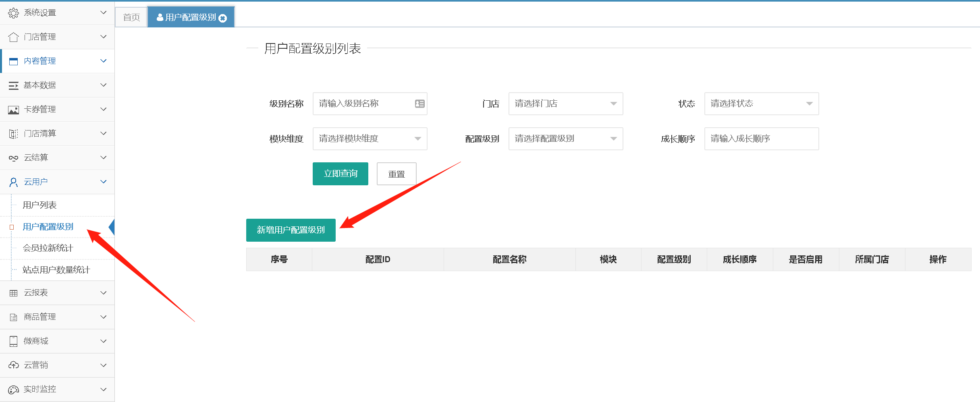The width and height of the screenshot is (980, 402).
Task: Open the 请选择配置级别 dropdown
Action: click(x=565, y=139)
